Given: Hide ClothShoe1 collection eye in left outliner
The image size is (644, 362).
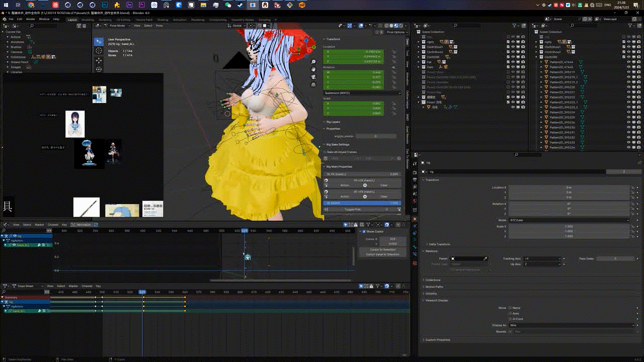Looking at the screenshot, I should 514,46.
